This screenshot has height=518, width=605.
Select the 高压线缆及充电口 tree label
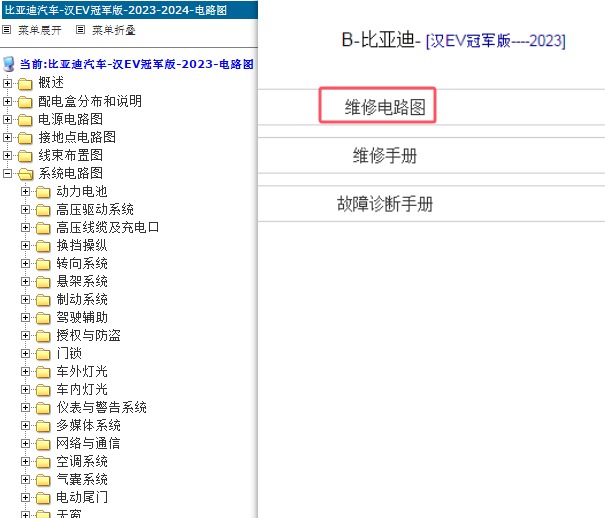108,228
